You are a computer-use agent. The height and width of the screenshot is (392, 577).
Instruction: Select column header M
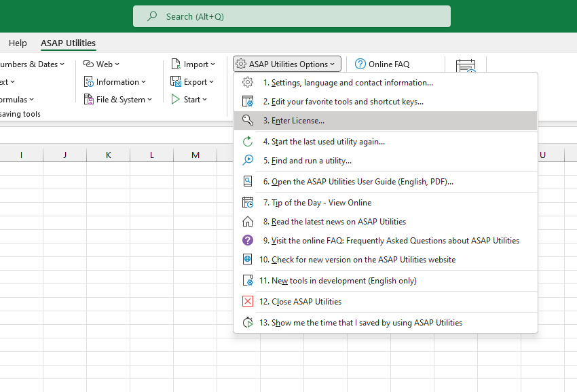tap(196, 155)
